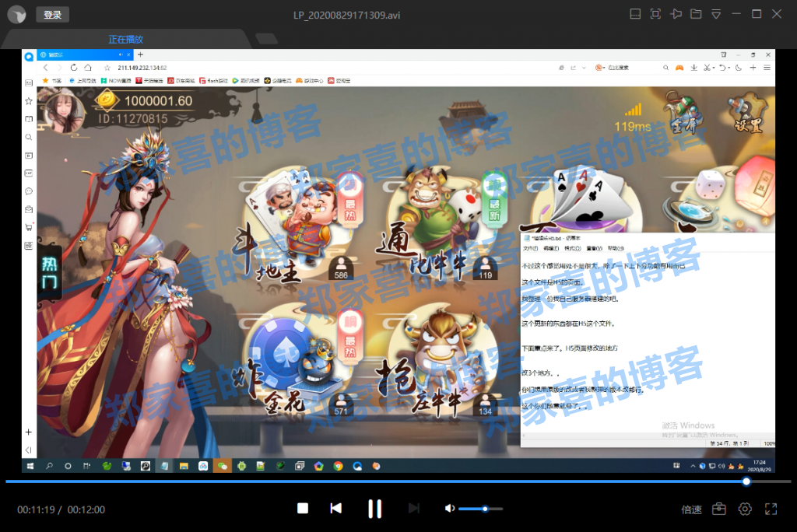797x532 pixels.
Task: Click the player logo at top left
Action: pos(17,15)
